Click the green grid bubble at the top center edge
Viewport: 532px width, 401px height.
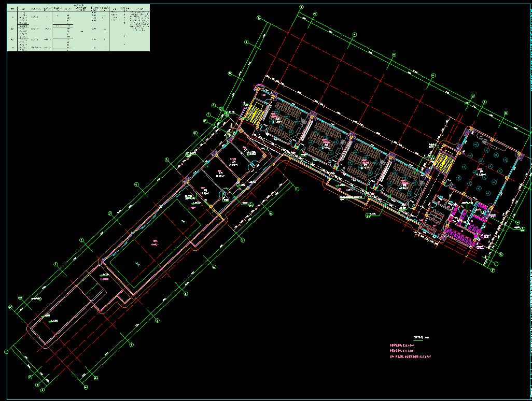pyautogui.click(x=301, y=7)
